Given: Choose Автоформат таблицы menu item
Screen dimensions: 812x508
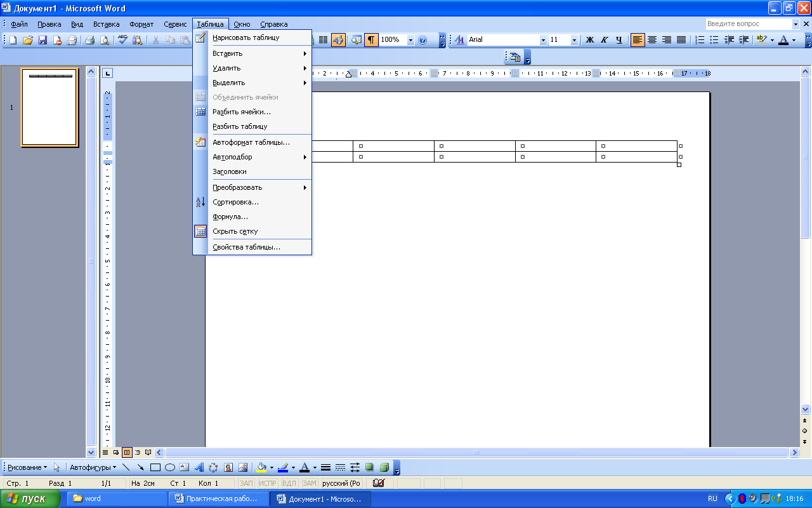Looking at the screenshot, I should (252, 142).
